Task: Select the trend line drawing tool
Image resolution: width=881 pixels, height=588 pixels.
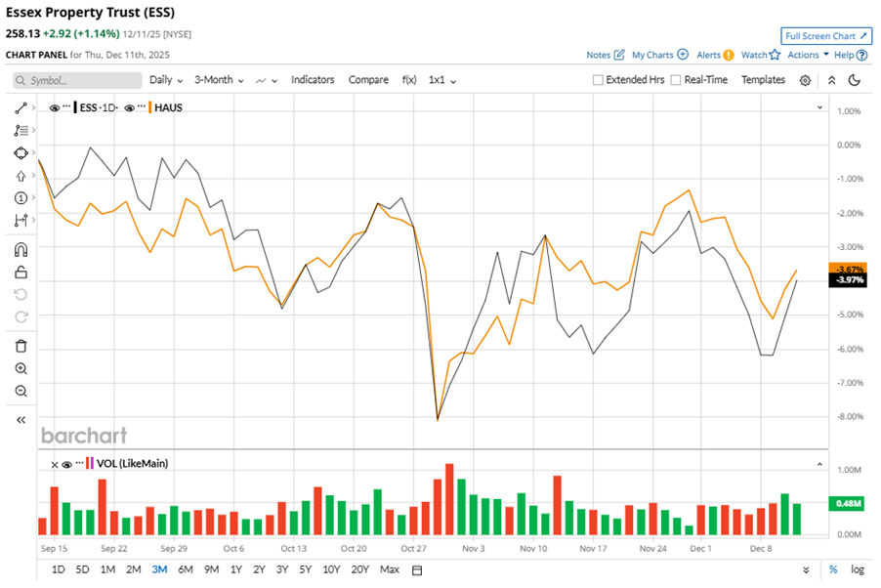Action: click(x=21, y=108)
